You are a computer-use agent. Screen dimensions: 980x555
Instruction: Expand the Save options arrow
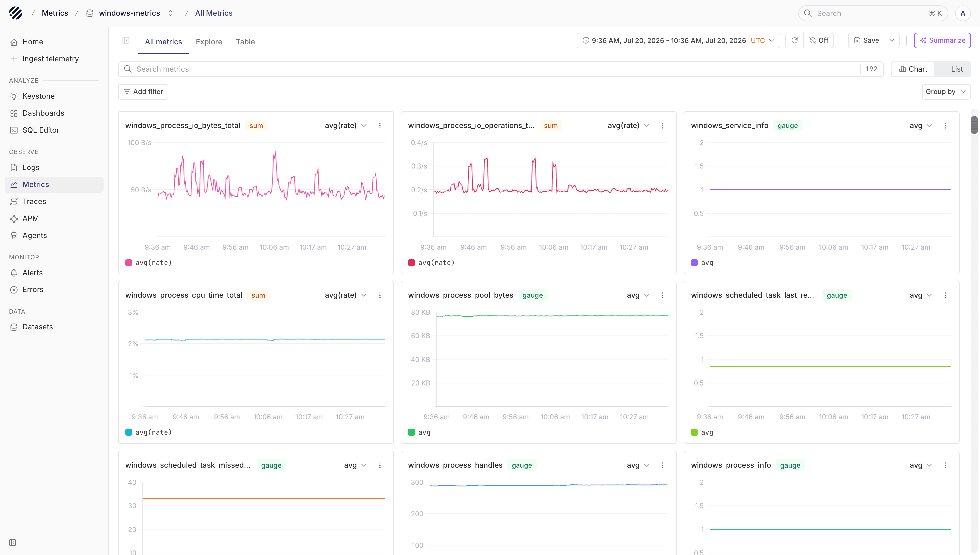coord(892,40)
